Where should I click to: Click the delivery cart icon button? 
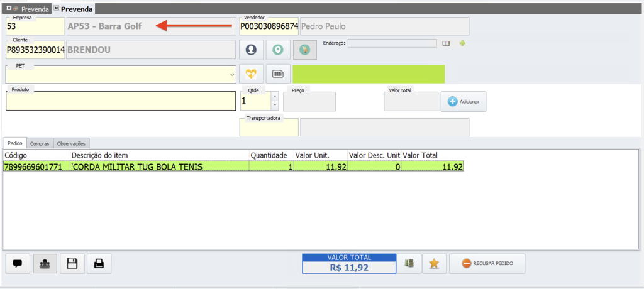[304, 49]
